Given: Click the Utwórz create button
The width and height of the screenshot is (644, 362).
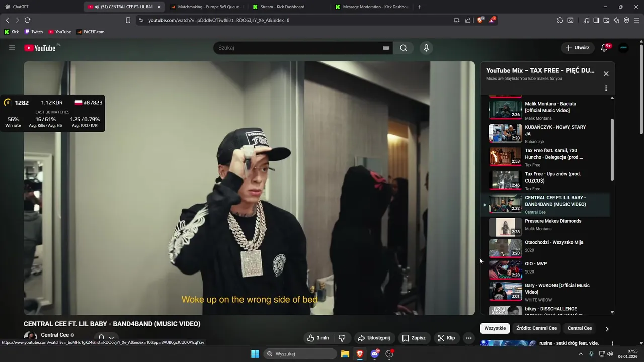Looking at the screenshot, I should [x=577, y=48].
